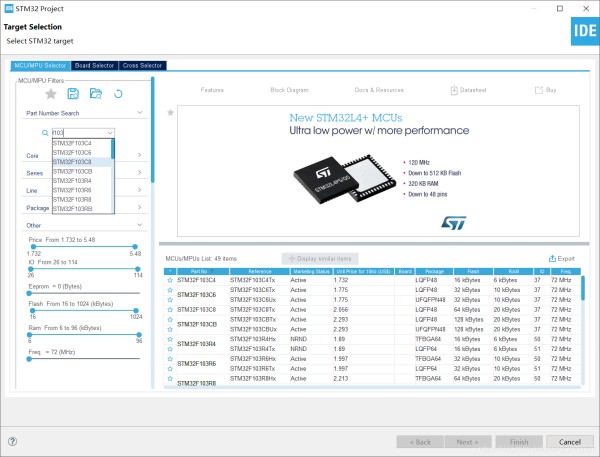Viewport: 600px width, 457px height.
Task: Sort table by Part No column header
Action: [x=203, y=271]
